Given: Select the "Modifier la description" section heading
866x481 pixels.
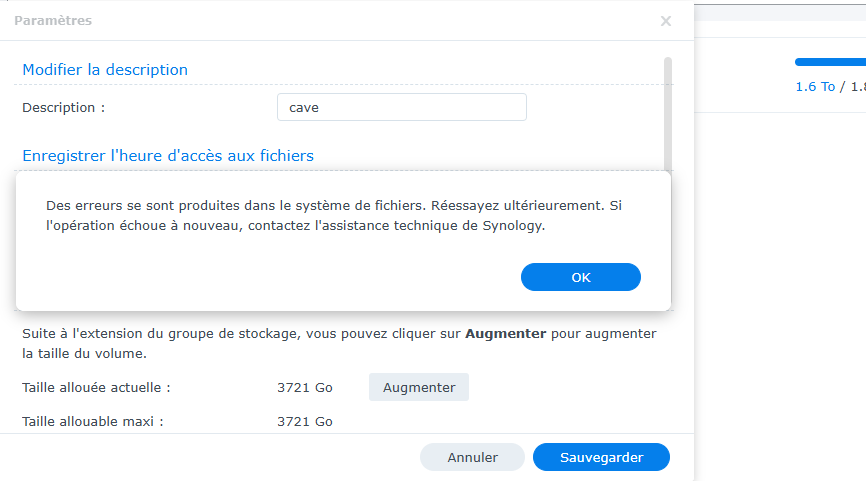Looking at the screenshot, I should click(105, 70).
